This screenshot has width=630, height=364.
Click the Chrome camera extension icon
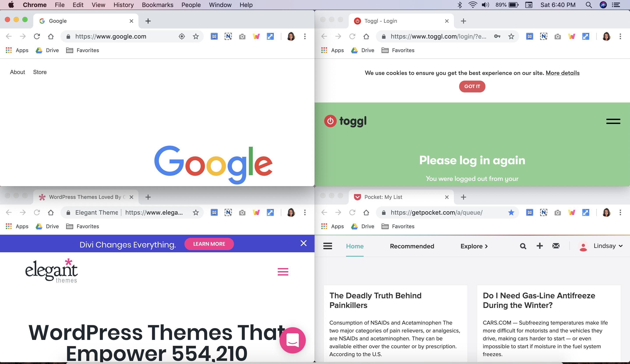coord(243,36)
